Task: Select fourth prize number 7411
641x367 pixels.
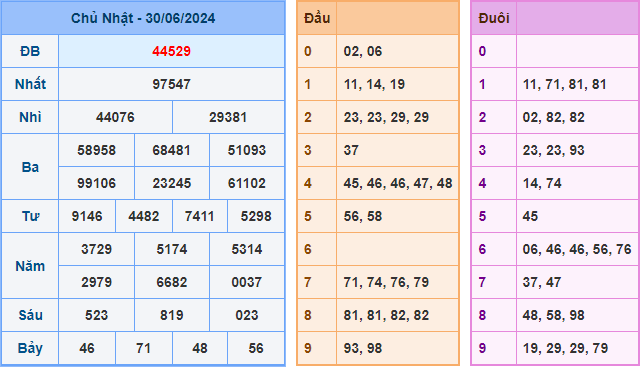Action: [199, 216]
